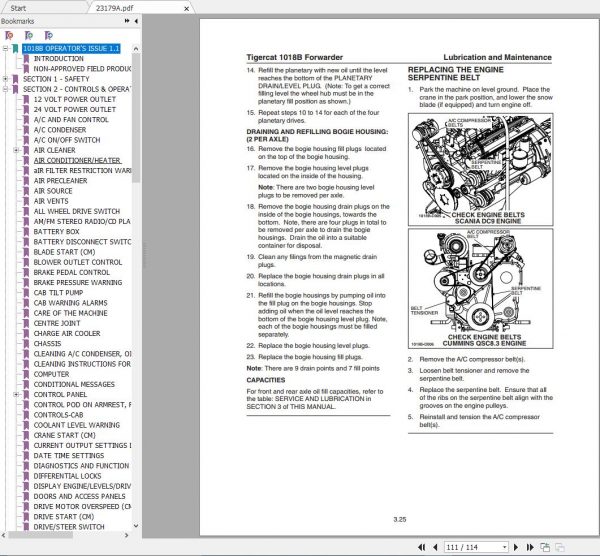Jump to the last page

pos(530,547)
